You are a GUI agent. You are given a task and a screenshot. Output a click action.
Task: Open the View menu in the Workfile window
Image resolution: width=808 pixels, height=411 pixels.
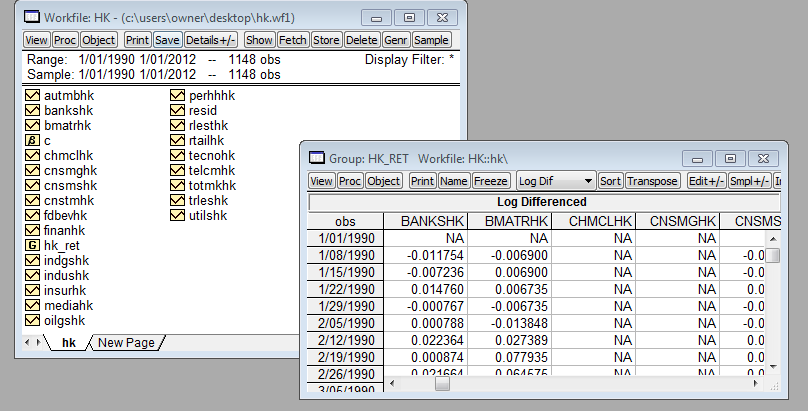(36, 40)
